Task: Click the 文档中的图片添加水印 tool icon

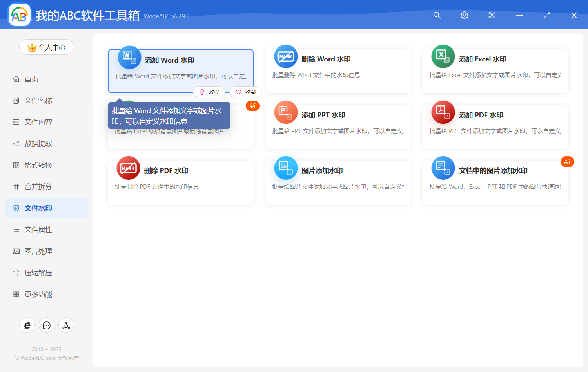Action: point(443,168)
